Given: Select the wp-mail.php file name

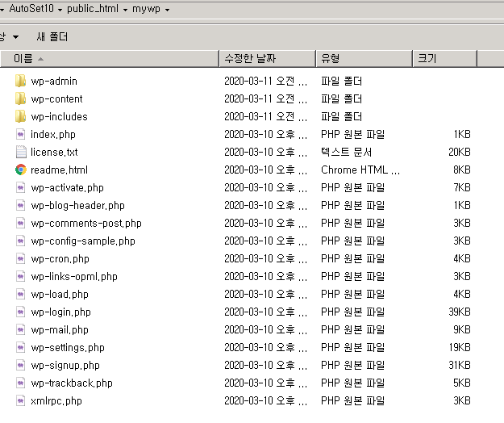Looking at the screenshot, I should (60, 330).
